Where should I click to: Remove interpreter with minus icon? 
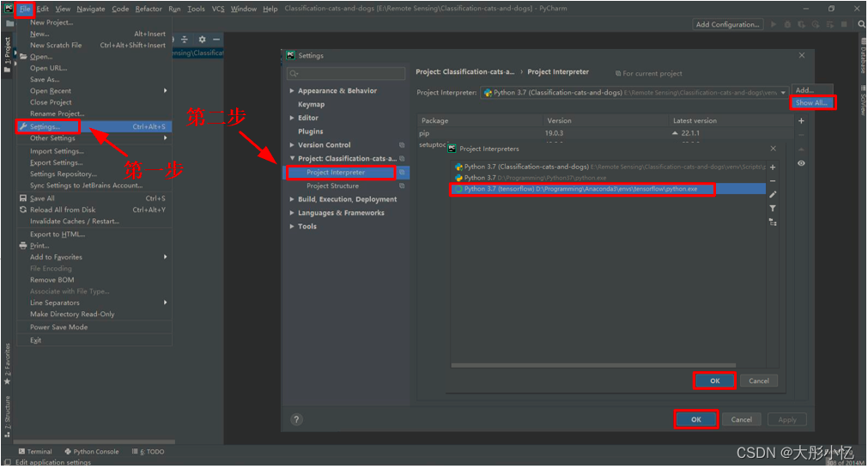point(773,181)
